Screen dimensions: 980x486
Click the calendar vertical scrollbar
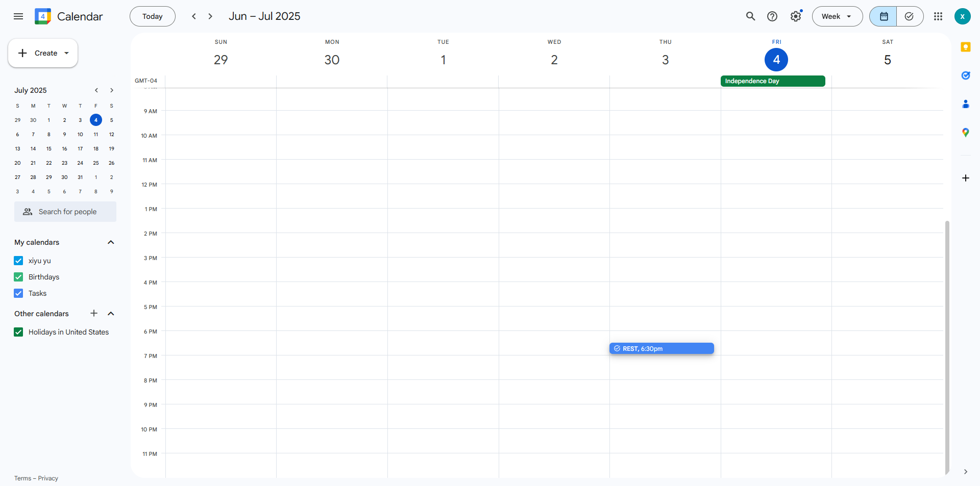[x=947, y=347]
